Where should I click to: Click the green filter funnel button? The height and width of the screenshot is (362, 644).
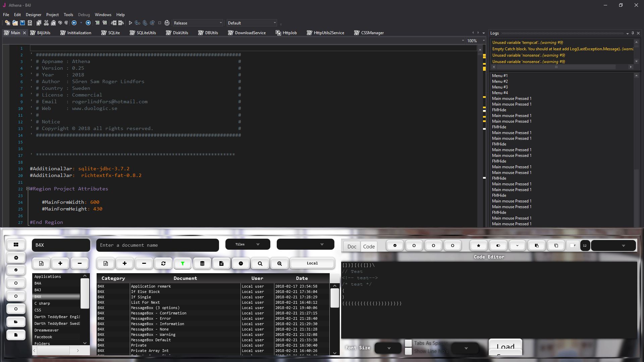pos(182,263)
